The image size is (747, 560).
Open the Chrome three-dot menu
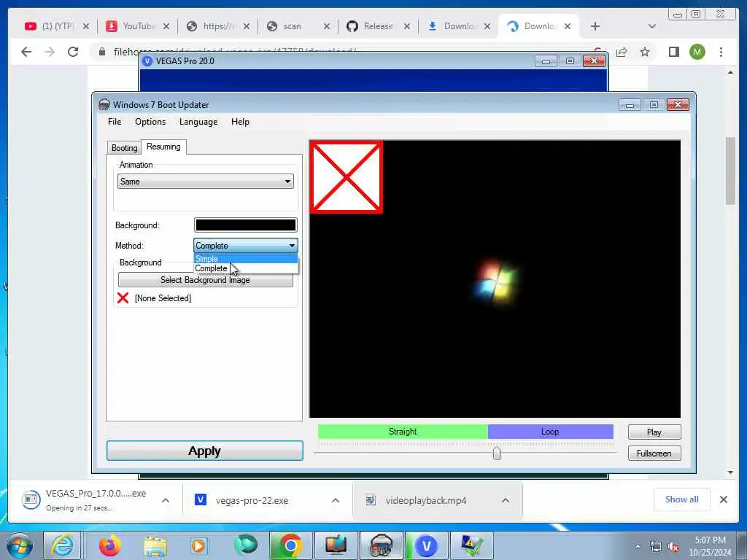tap(721, 52)
